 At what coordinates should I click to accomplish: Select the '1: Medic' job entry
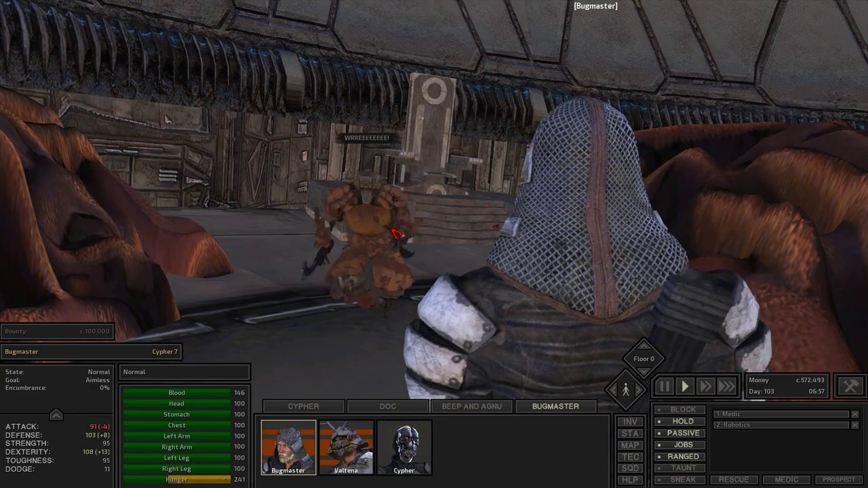pyautogui.click(x=781, y=414)
